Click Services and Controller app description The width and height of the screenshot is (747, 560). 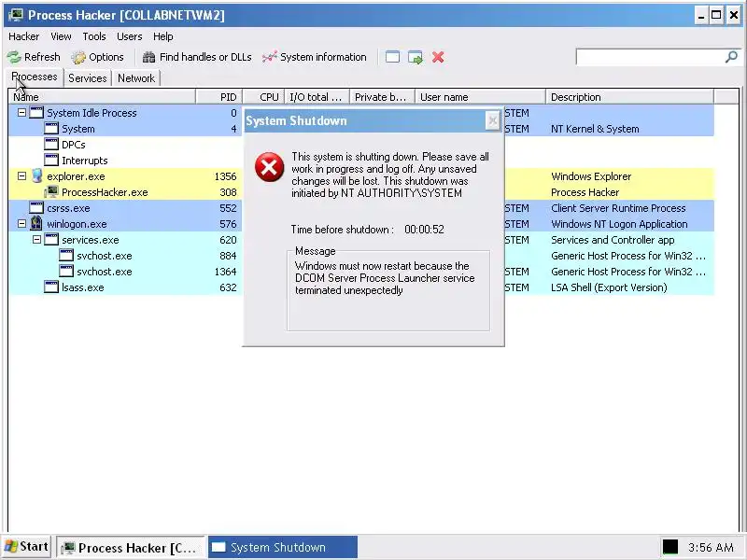tap(613, 240)
